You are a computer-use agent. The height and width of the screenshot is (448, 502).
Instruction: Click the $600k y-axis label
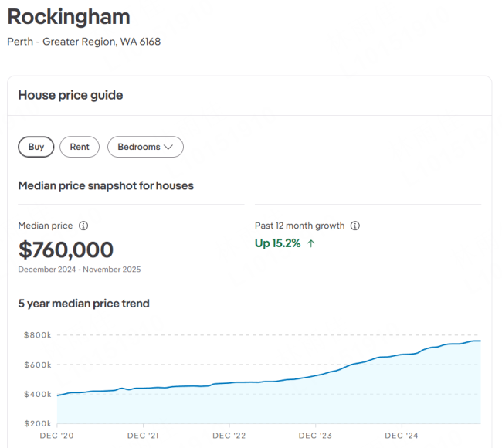37,365
